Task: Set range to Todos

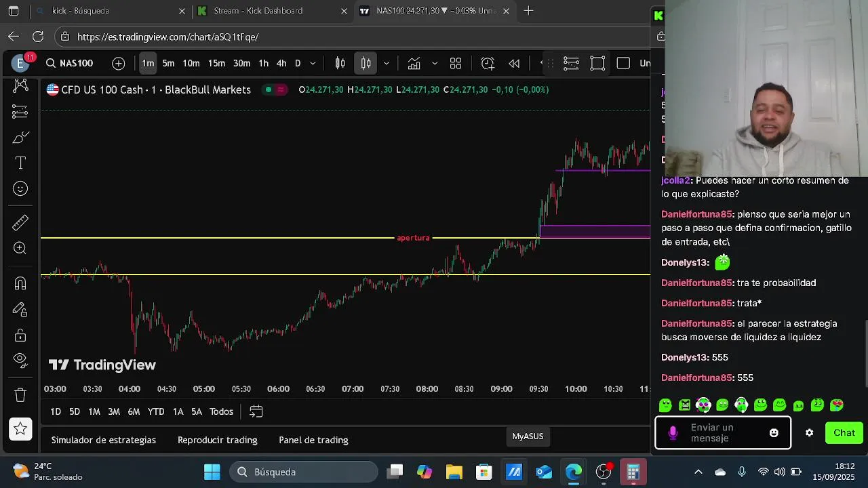Action: 221,411
